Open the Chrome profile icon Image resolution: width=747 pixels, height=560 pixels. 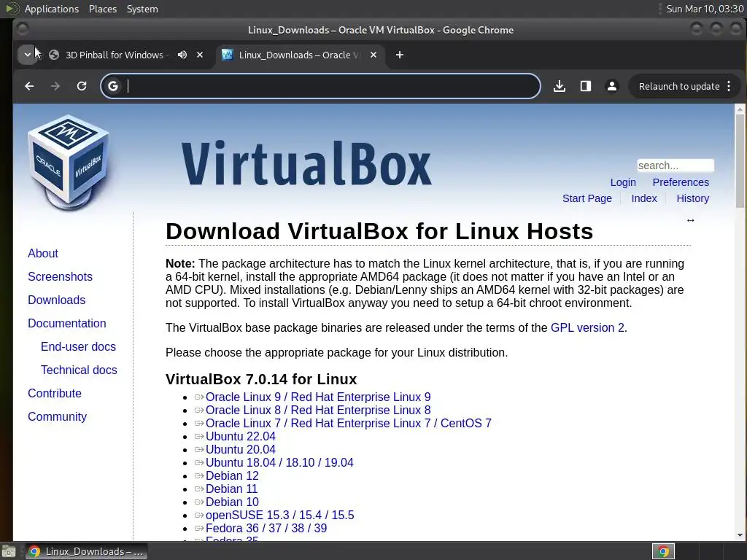click(x=612, y=86)
